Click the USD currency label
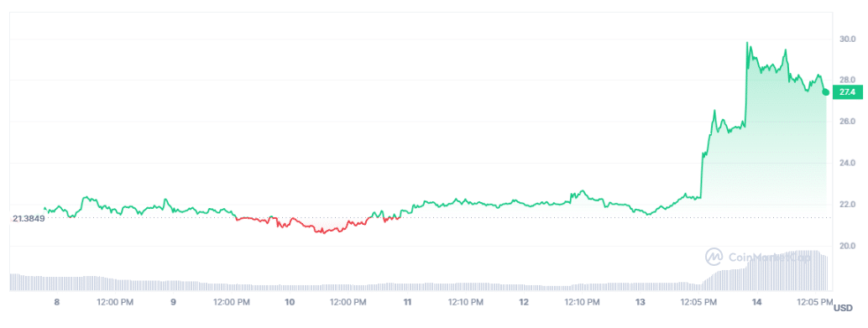The image size is (868, 328). [x=843, y=308]
